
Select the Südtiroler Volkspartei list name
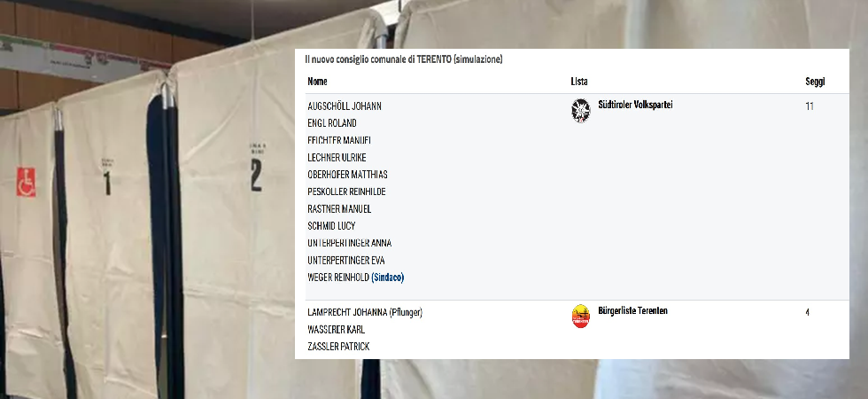coord(636,105)
